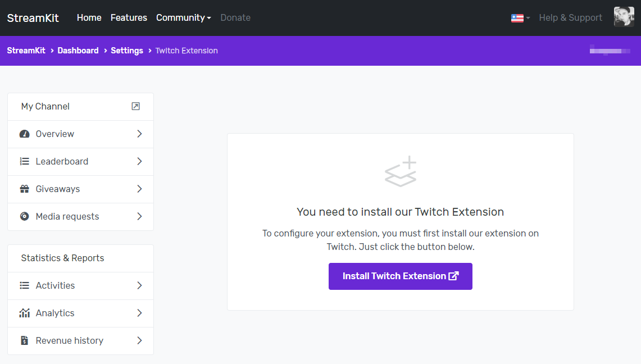The width and height of the screenshot is (641, 364).
Task: Open My Channel external link icon
Action: point(136,106)
